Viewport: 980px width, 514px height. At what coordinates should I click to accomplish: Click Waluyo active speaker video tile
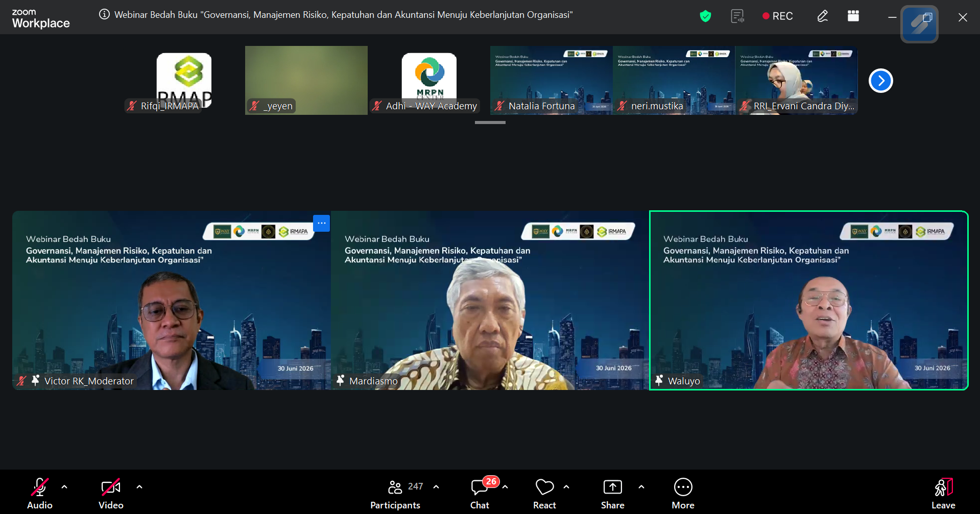809,300
